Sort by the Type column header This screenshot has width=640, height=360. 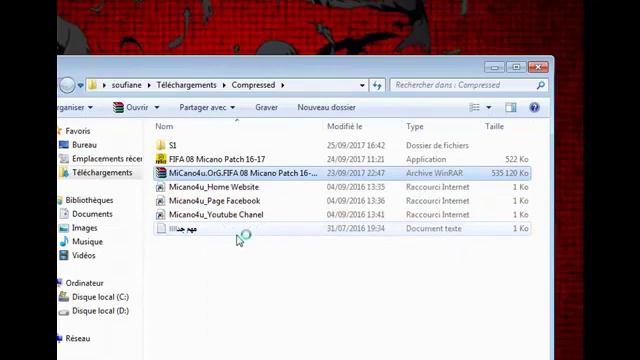click(x=415, y=127)
